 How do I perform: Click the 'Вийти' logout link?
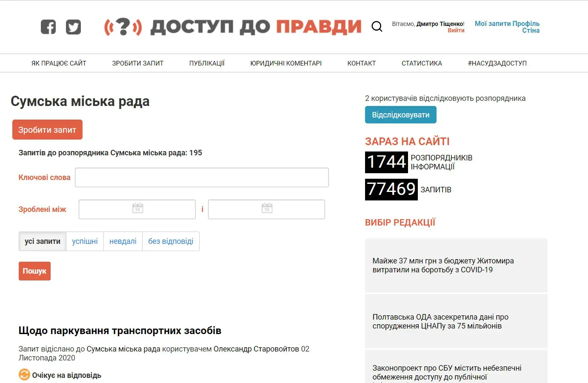tap(457, 30)
